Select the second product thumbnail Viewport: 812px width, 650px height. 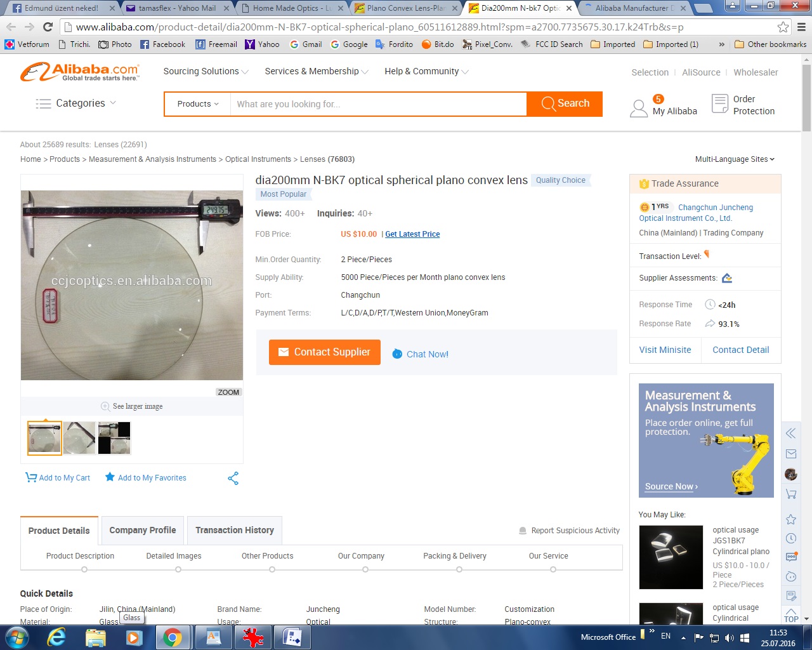(x=79, y=438)
